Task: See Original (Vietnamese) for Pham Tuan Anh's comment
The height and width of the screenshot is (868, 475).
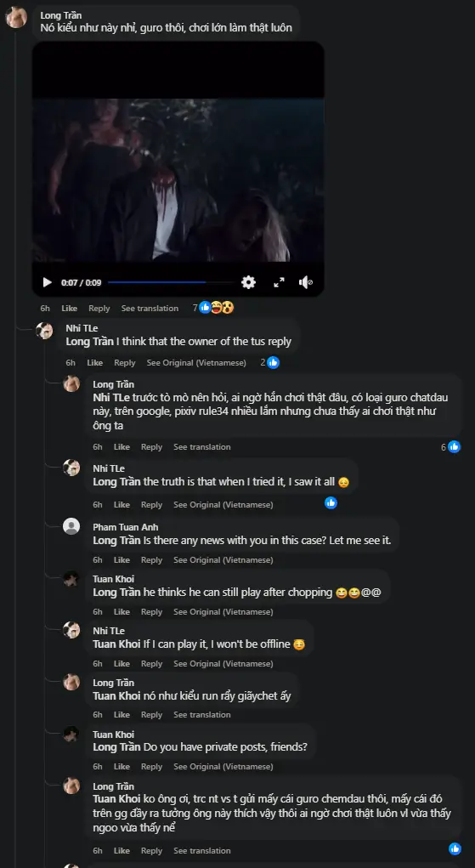Action: [x=223, y=560]
